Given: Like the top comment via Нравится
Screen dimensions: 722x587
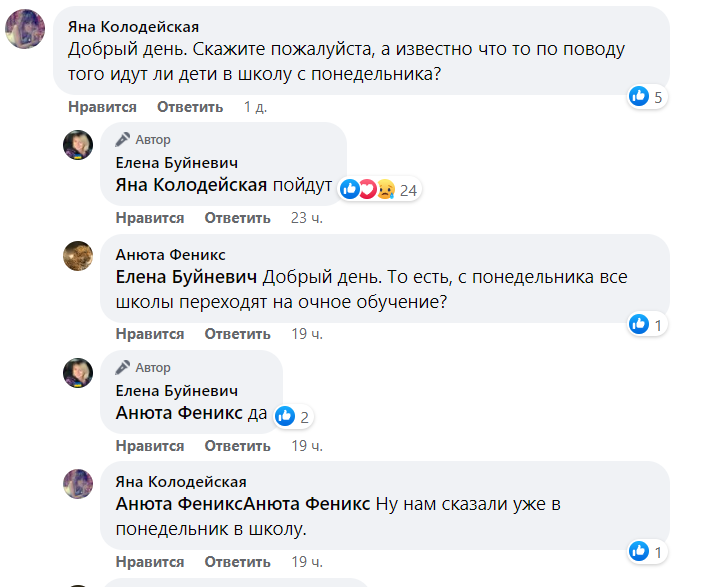Looking at the screenshot, I should coord(102,107).
